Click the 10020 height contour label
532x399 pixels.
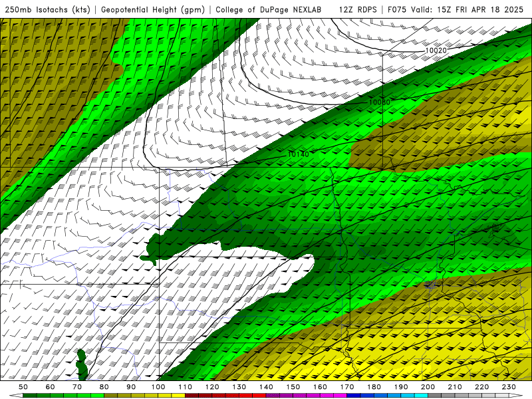[x=436, y=51]
